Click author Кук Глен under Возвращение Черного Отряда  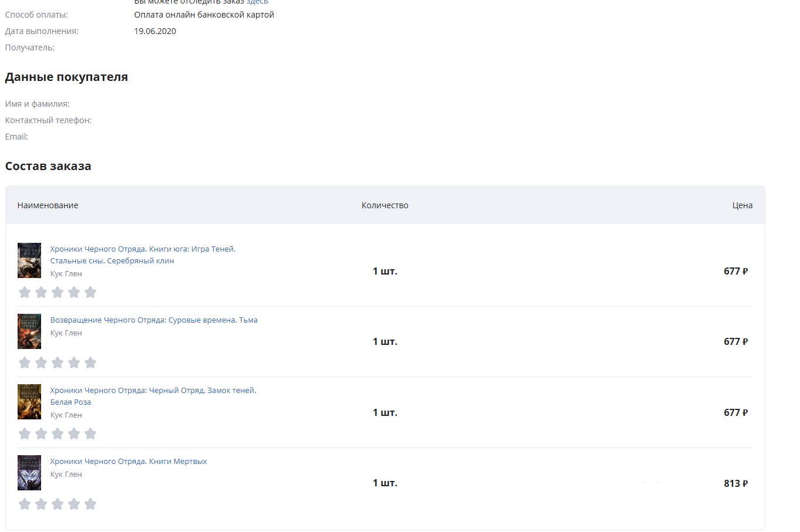point(66,333)
